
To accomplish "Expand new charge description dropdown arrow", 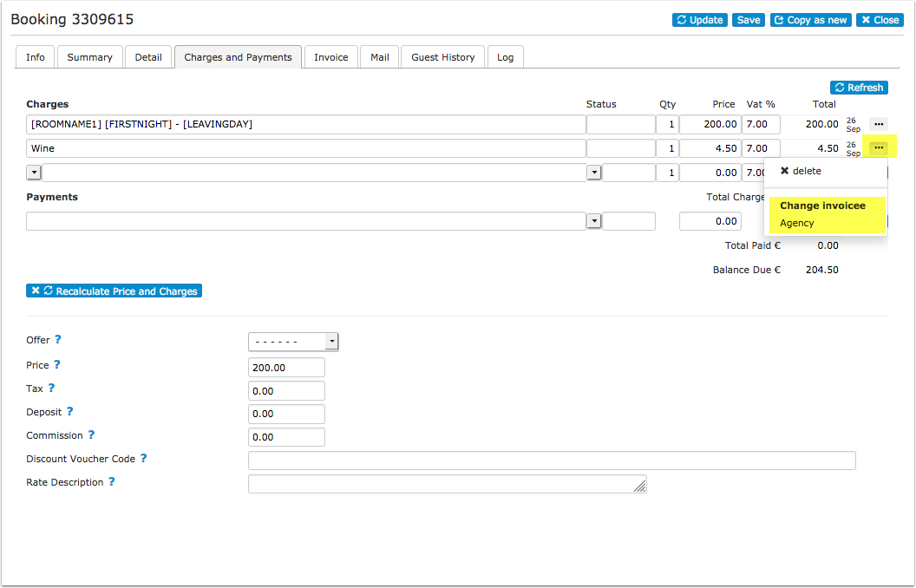I will click(x=34, y=173).
